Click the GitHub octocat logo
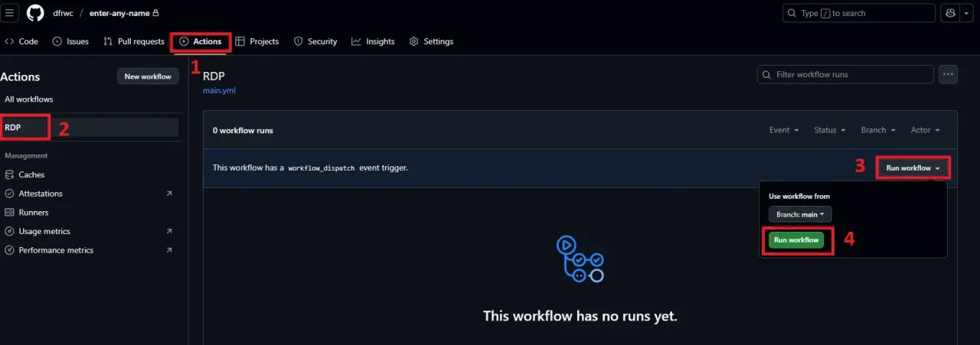The width and height of the screenshot is (980, 345). coord(35,13)
